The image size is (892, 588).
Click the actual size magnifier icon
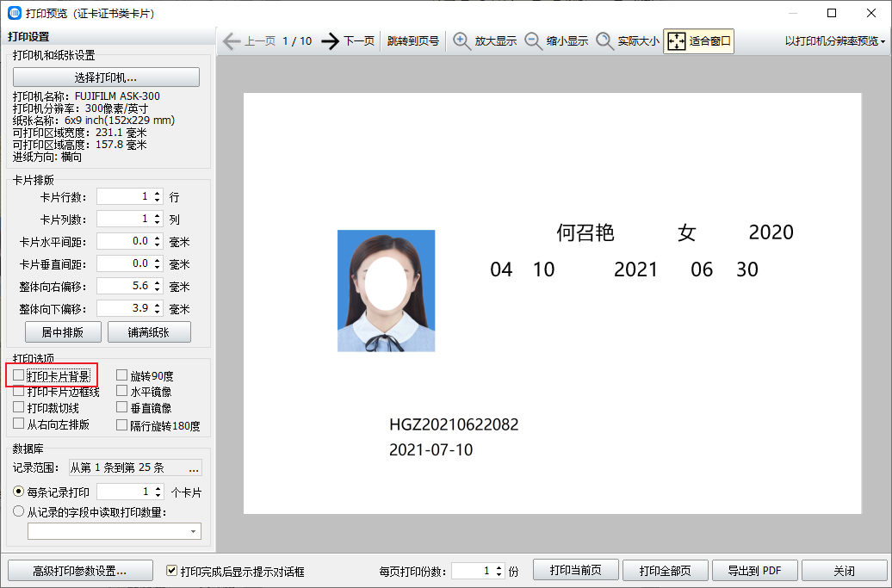605,41
